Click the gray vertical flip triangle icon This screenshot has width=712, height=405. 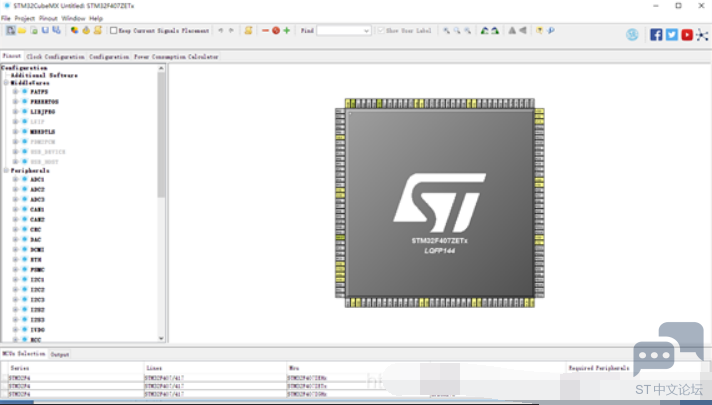512,30
